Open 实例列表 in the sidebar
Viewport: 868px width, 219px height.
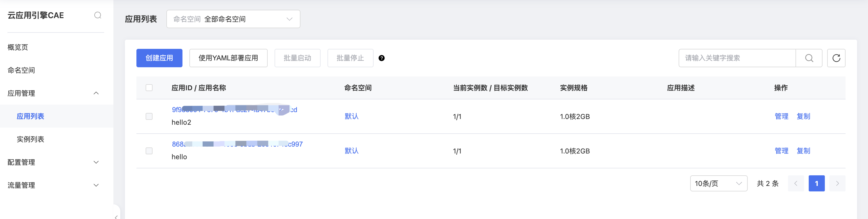click(x=30, y=139)
